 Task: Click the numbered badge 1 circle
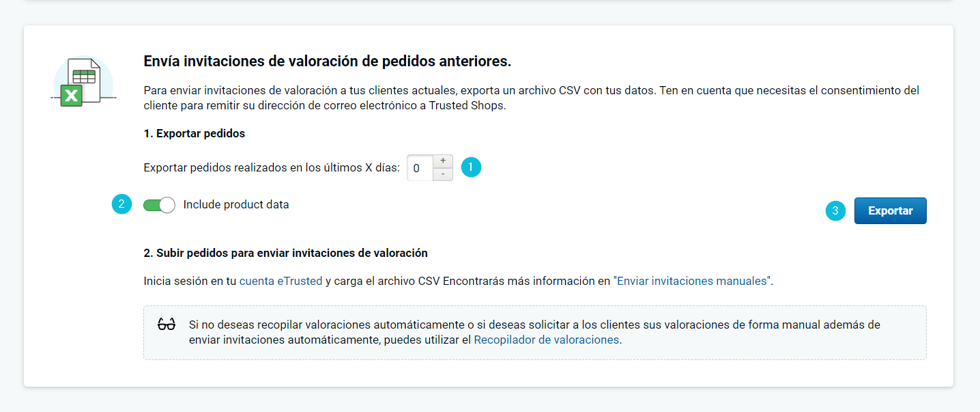471,167
